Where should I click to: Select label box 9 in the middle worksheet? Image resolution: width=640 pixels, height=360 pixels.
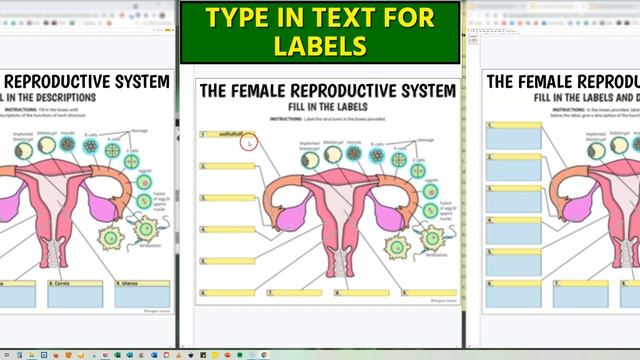point(429,293)
